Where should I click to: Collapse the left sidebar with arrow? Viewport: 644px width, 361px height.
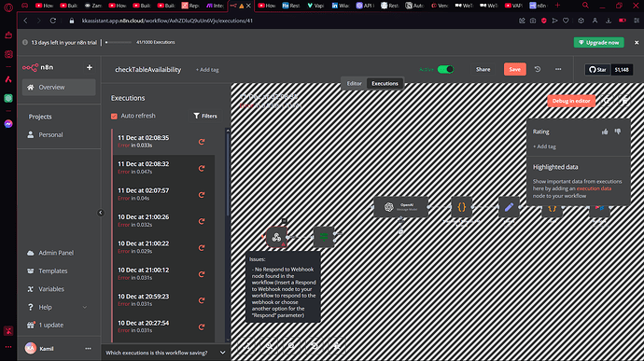coord(101,213)
